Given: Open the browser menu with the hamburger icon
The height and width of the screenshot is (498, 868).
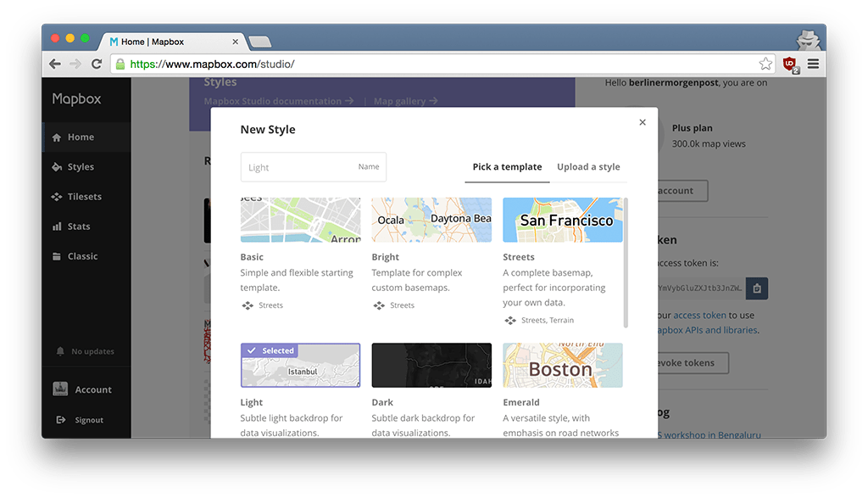Looking at the screenshot, I should (x=813, y=63).
